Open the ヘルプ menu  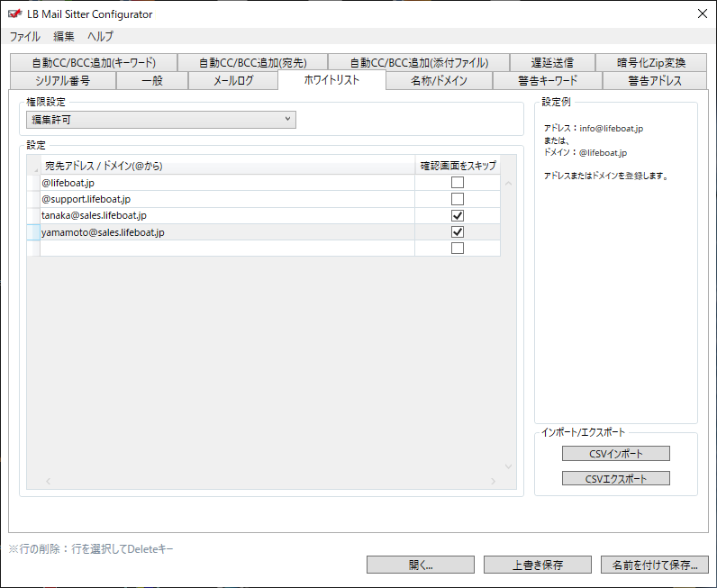pyautogui.click(x=100, y=36)
